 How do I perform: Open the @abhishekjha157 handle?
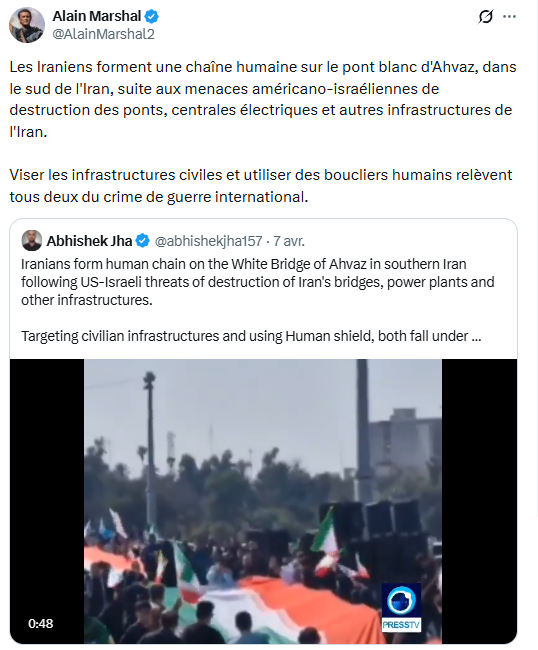click(208, 241)
